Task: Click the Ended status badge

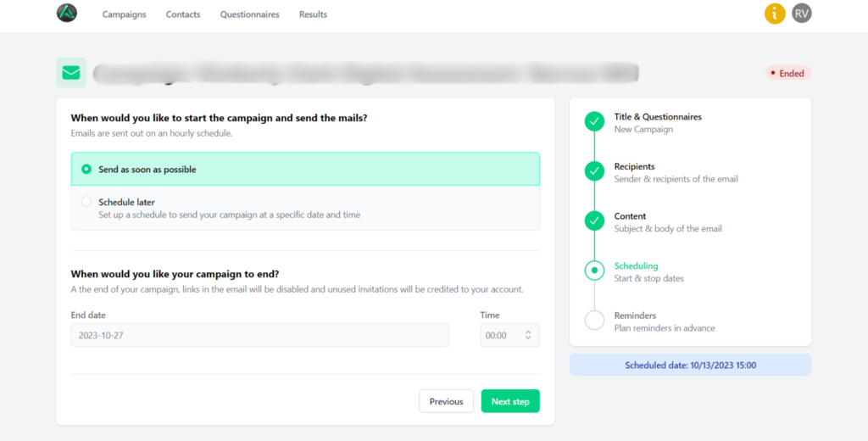Action: [787, 73]
